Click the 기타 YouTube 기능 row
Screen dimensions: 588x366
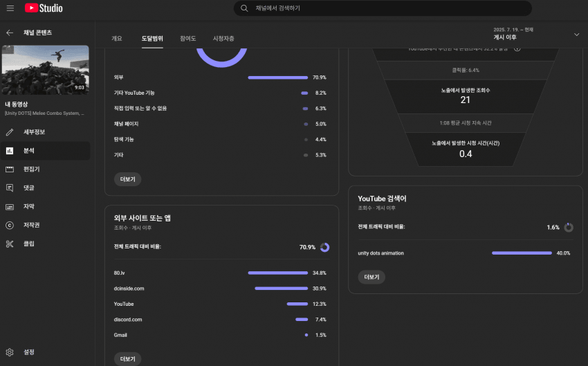point(220,93)
